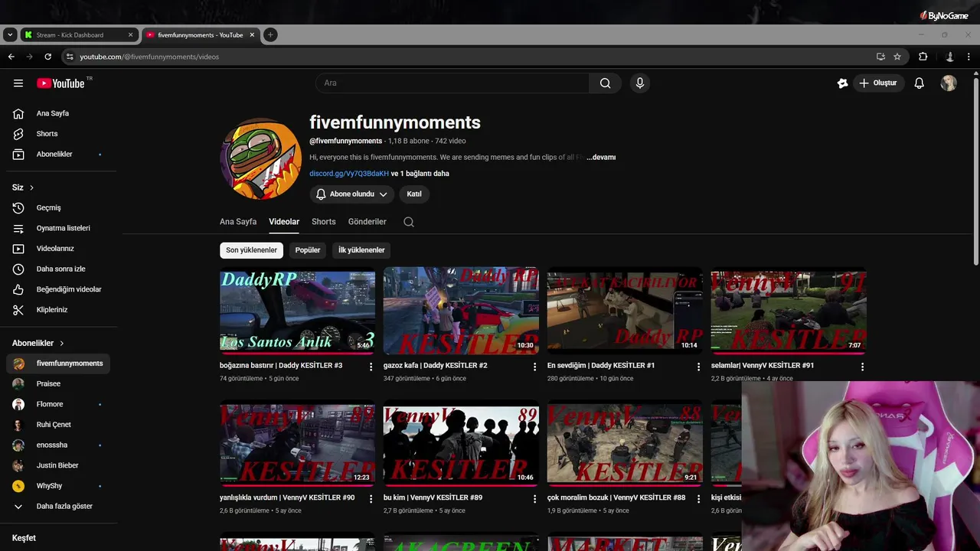Select Son yüklenenler filter chip
This screenshot has height=551, width=980.
pos(251,250)
